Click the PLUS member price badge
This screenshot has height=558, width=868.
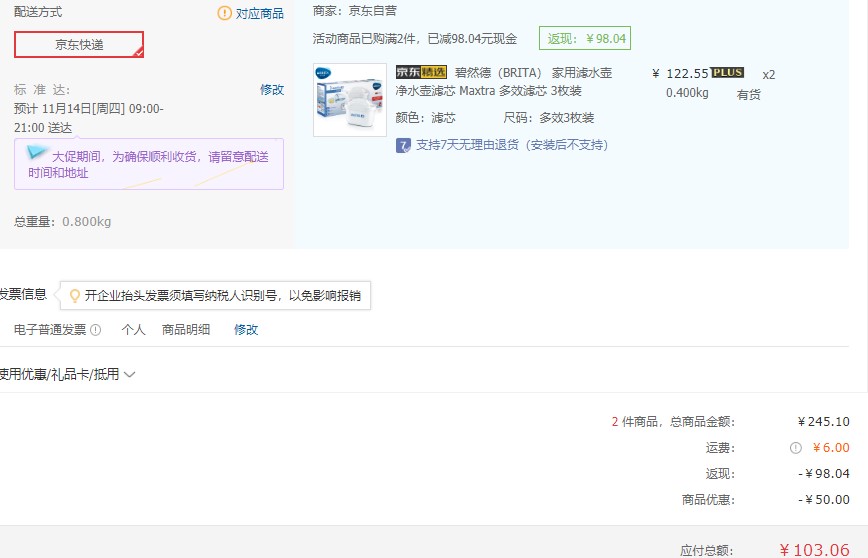click(727, 73)
